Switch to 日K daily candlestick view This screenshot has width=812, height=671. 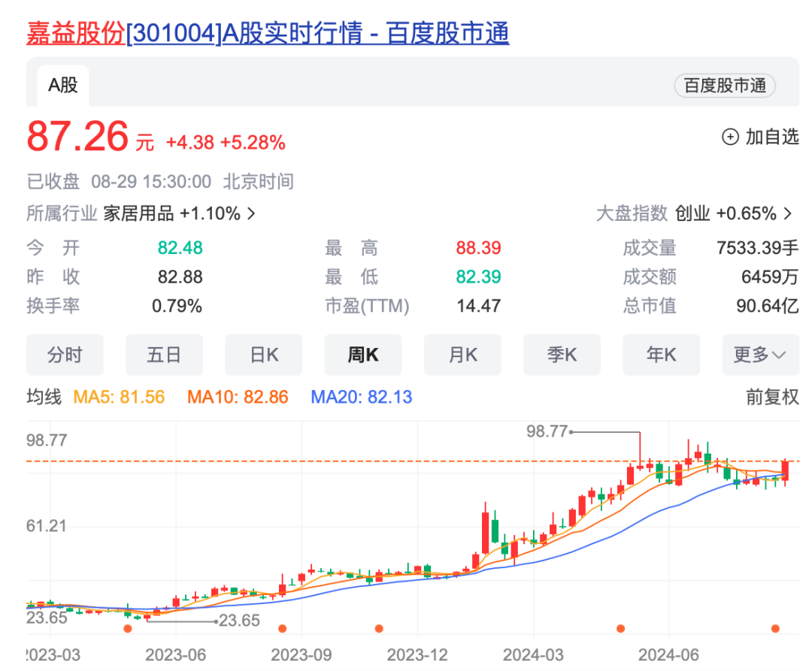(264, 355)
